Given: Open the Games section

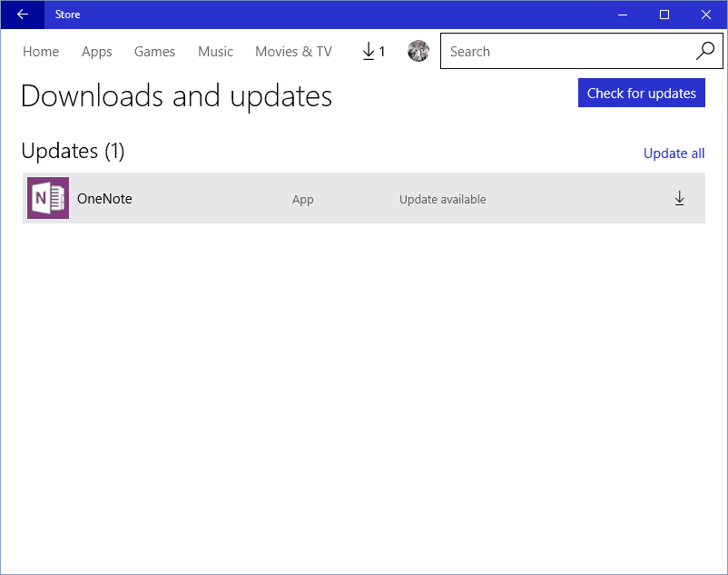Looking at the screenshot, I should click(x=154, y=52).
